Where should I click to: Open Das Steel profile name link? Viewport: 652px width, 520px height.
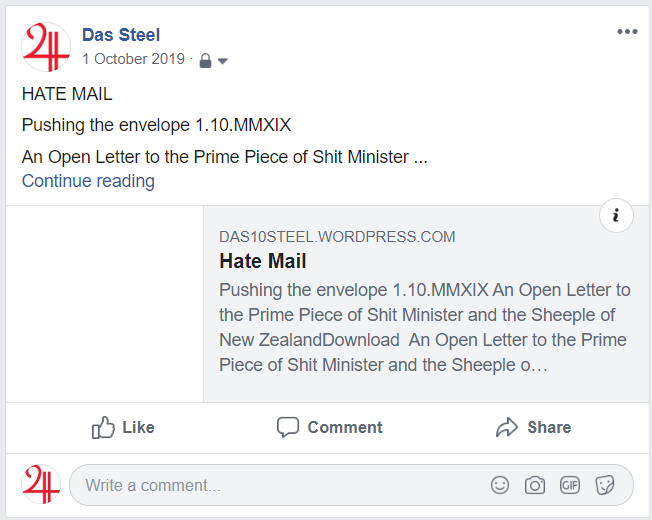click(x=121, y=36)
